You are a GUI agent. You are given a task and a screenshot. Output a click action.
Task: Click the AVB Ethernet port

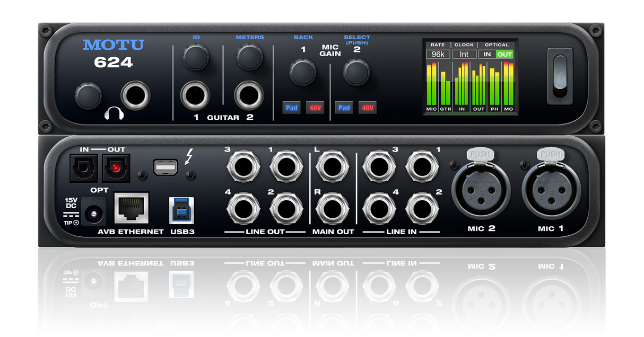131,209
